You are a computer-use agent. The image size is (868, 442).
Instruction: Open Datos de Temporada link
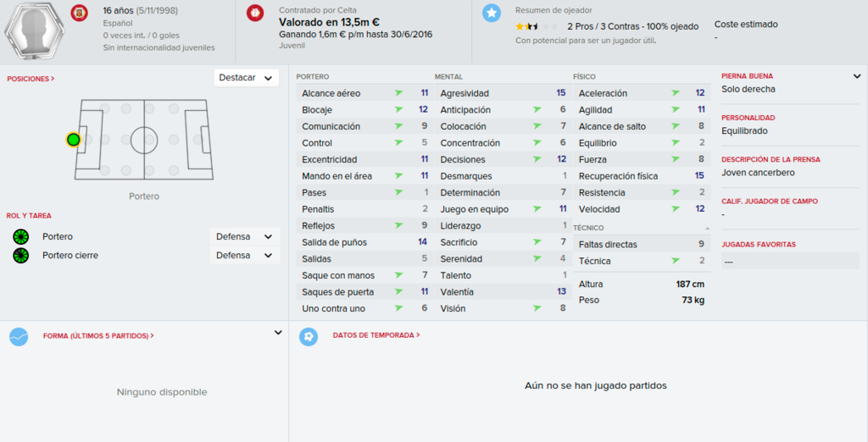pyautogui.click(x=376, y=335)
